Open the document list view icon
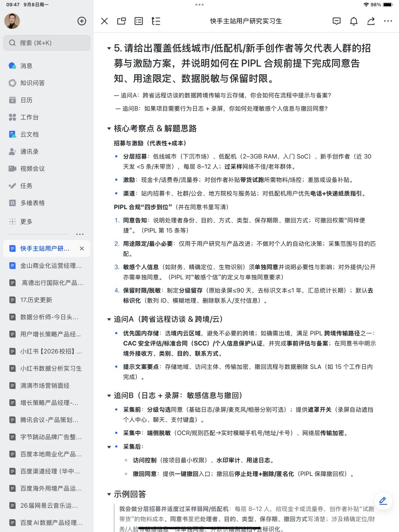Screen dimensions: 399x532 [139, 21]
